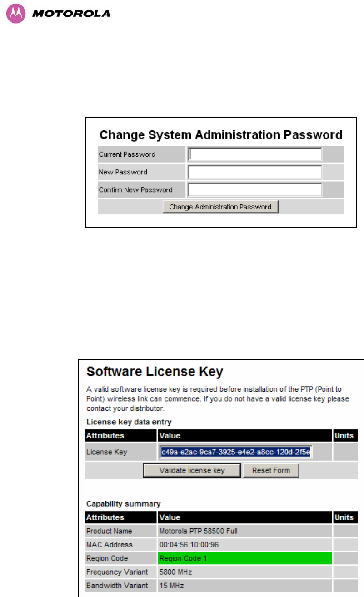This screenshot has width=364, height=597.
Task: Click the Confirm New Password label
Action: point(136,190)
